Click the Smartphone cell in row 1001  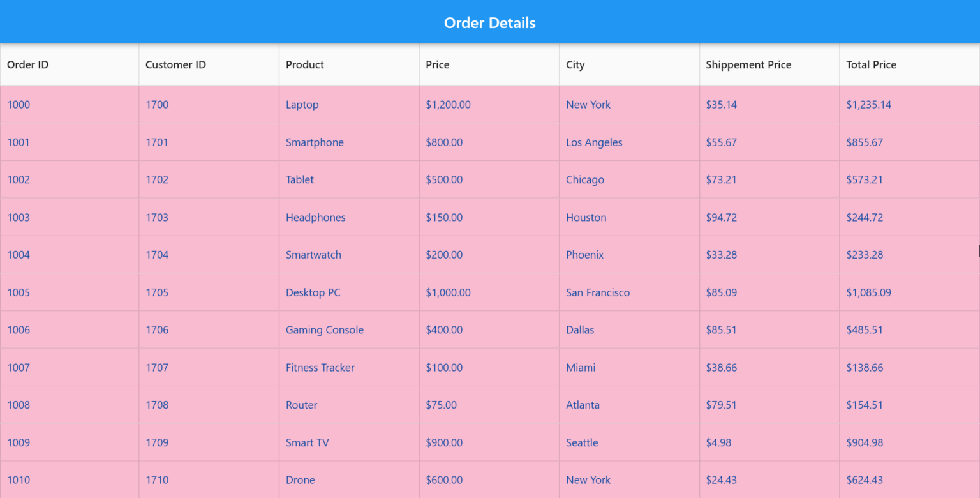tap(315, 142)
